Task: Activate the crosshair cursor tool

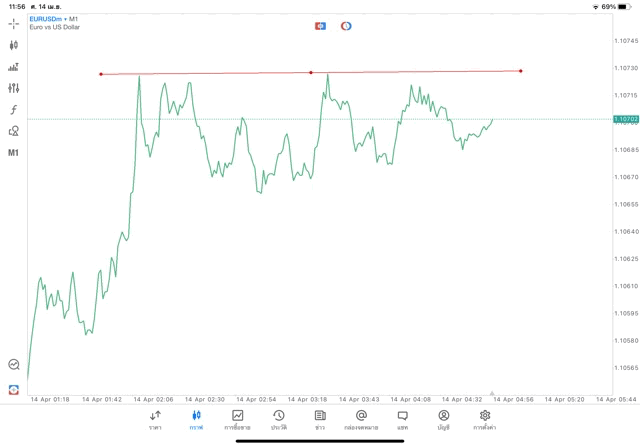Action: pyautogui.click(x=14, y=23)
